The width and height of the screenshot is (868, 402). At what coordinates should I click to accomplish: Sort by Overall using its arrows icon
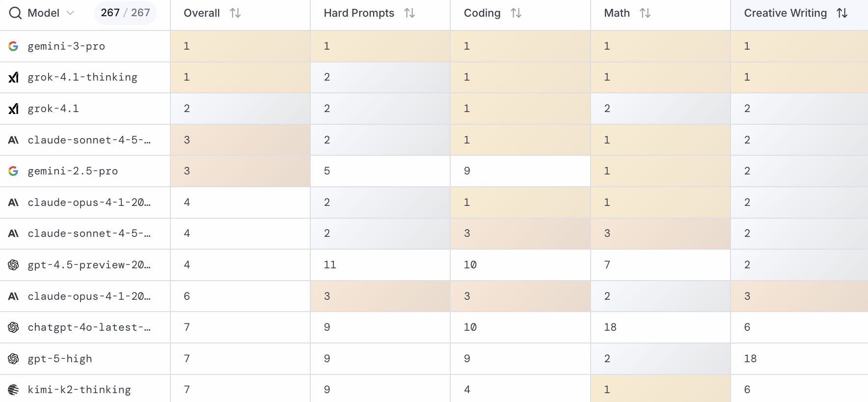[235, 13]
